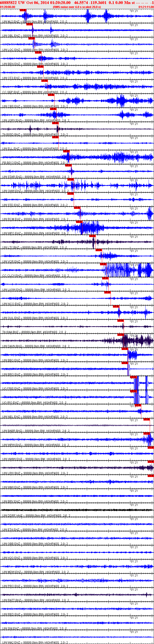Select the 'UW BRV EHZ' station label
The image size is (154, 644).
(11, 502)
